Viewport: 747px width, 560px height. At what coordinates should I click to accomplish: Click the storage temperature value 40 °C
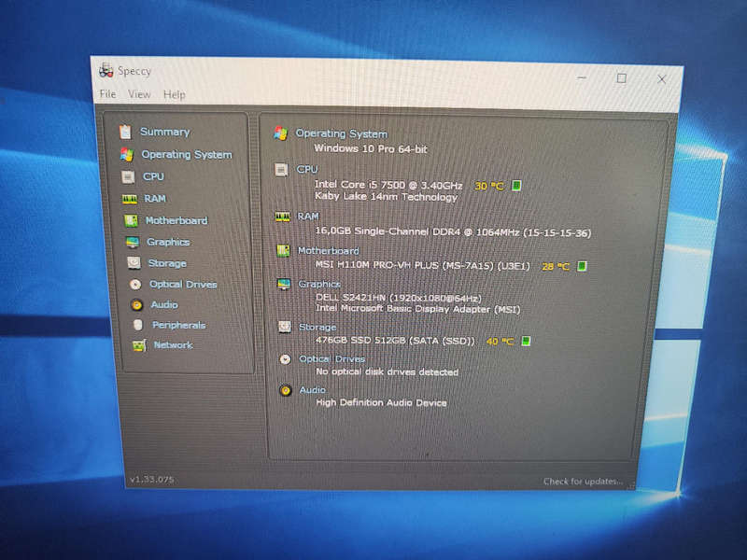point(500,341)
